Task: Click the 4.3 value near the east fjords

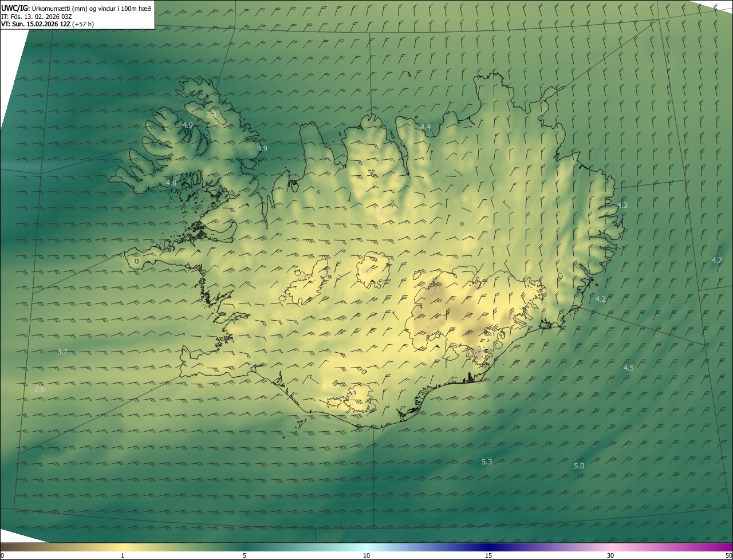Action: coord(622,205)
